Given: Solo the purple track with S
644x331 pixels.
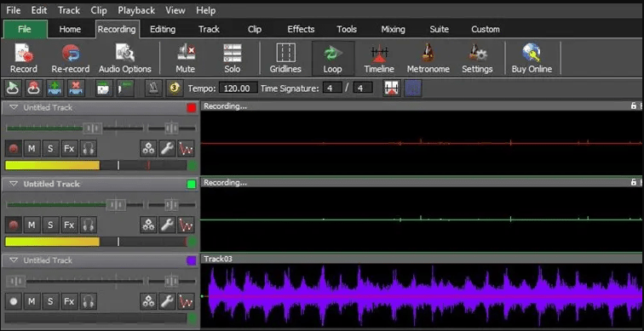Looking at the screenshot, I should click(x=50, y=301).
